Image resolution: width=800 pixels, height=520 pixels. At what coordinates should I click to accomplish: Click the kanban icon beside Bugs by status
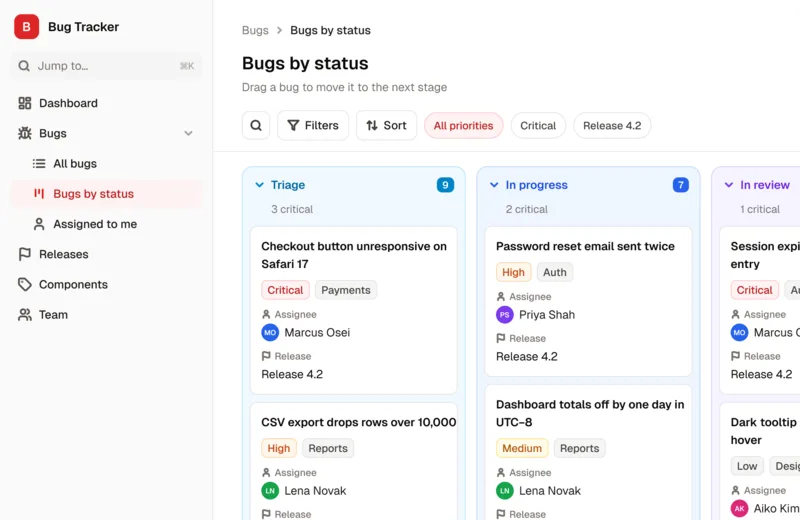click(39, 193)
